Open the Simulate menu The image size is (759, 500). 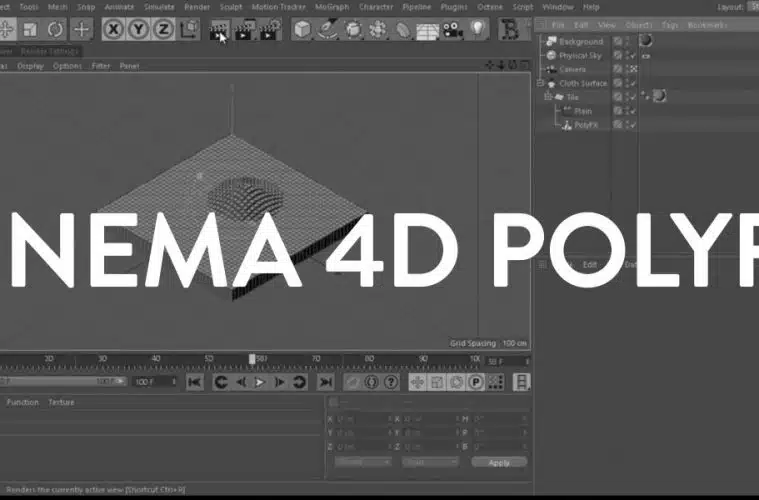tap(158, 7)
